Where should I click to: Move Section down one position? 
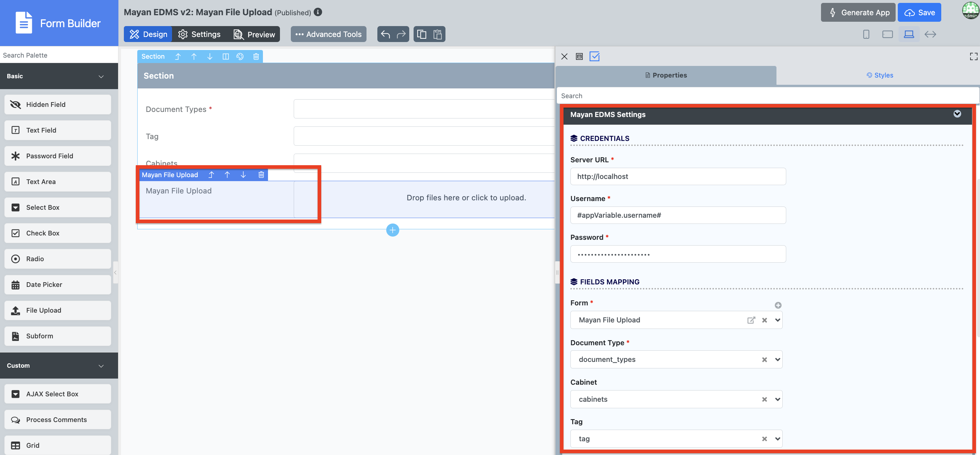coord(210,56)
